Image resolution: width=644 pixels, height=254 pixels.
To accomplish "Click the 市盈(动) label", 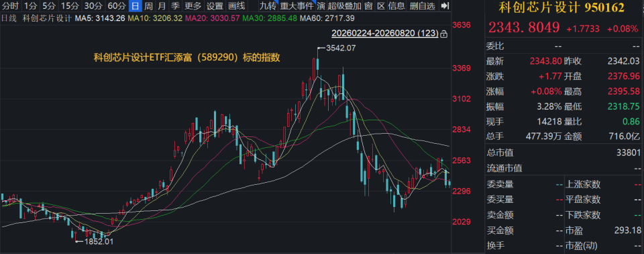I will point(582,246).
